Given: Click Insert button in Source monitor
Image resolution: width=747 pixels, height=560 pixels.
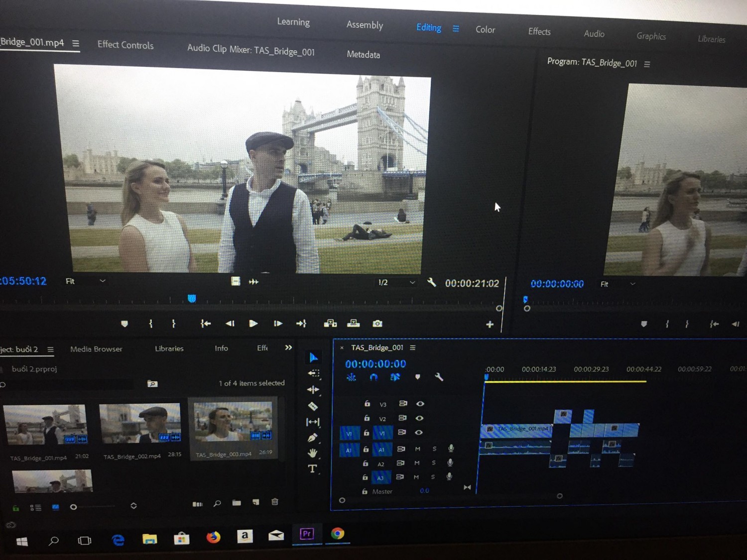Looking at the screenshot, I should [x=330, y=324].
